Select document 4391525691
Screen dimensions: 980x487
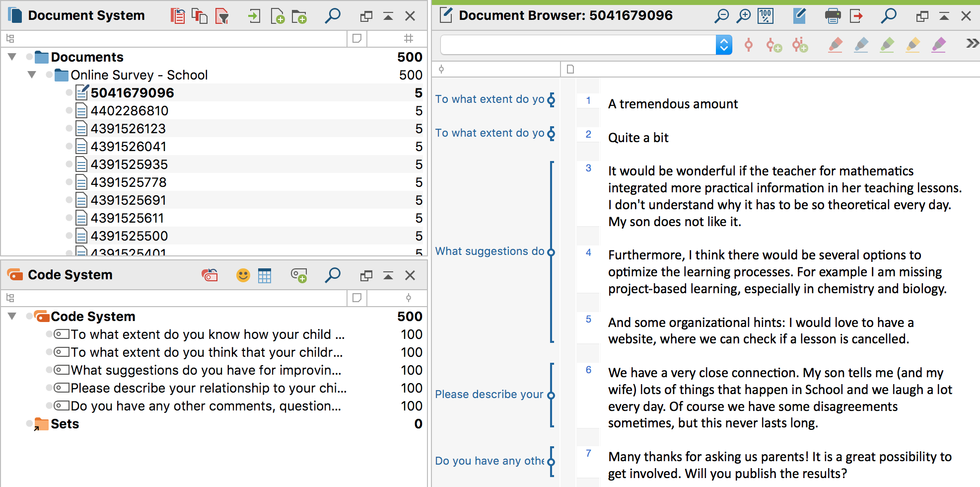point(129,200)
